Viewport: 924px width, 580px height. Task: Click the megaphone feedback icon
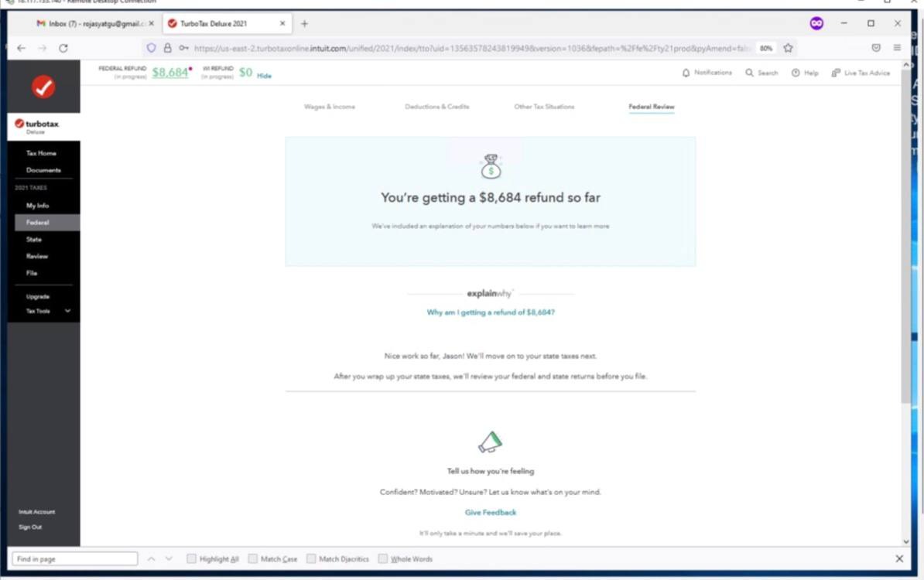point(490,442)
